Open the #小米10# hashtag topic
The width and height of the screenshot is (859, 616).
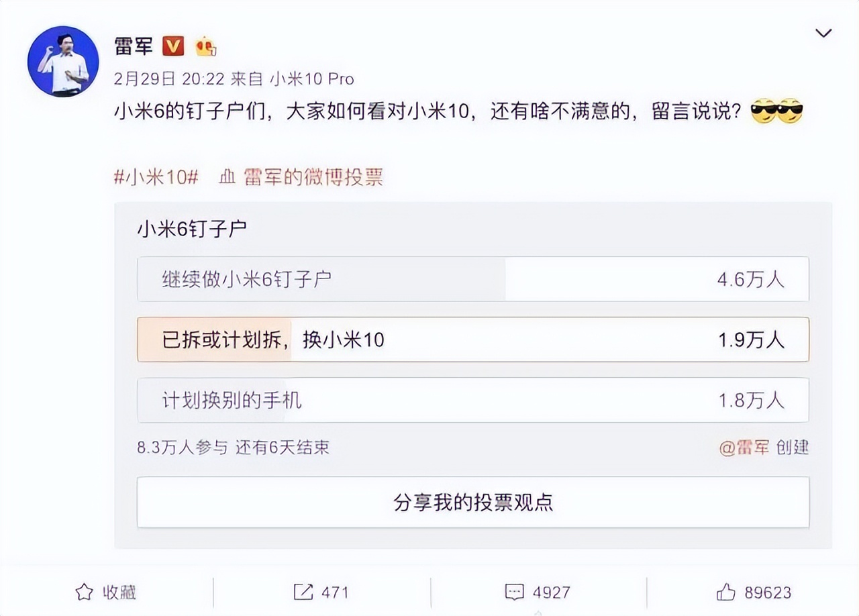point(155,177)
